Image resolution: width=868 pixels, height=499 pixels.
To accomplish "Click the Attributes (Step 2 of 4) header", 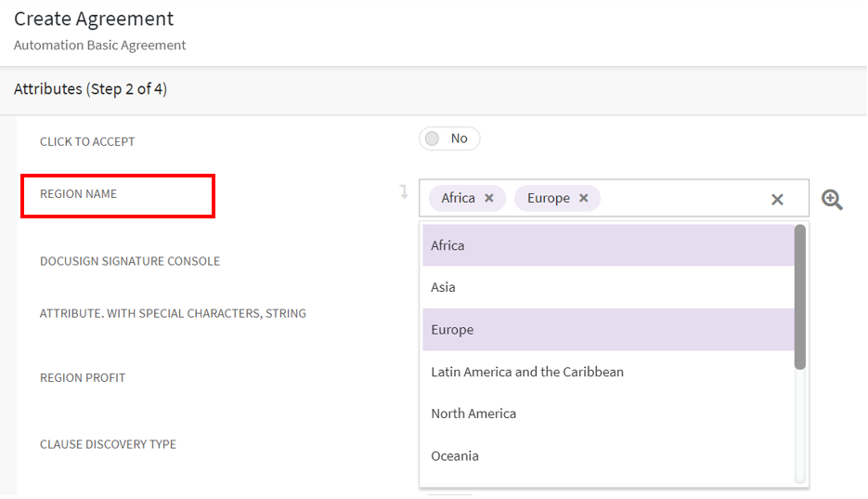I will point(90,89).
